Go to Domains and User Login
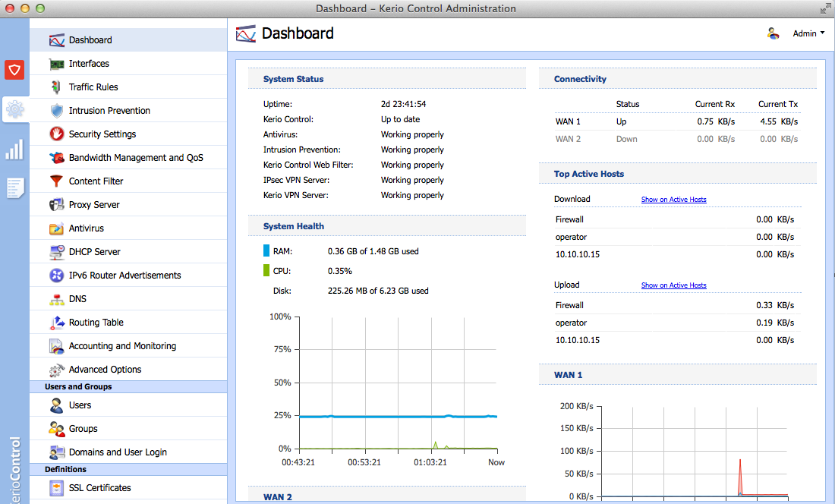 128,452
